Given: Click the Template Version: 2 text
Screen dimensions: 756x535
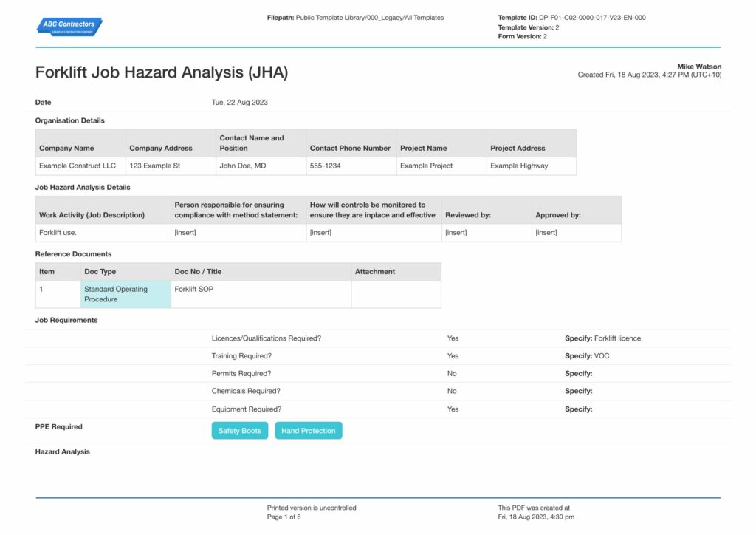Looking at the screenshot, I should [529, 27].
